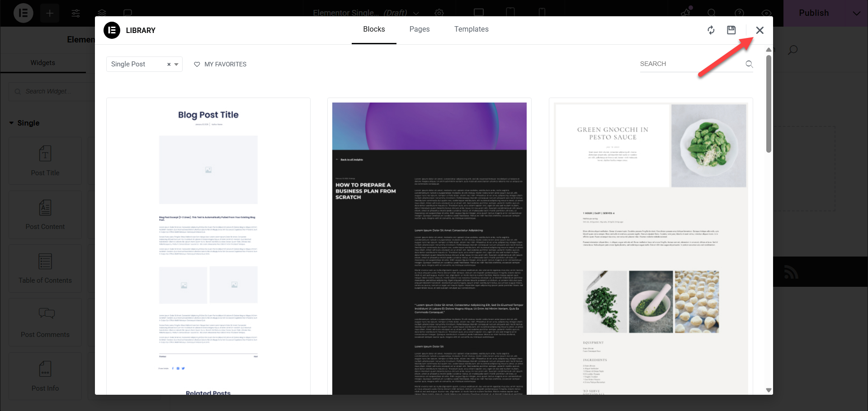Open the structure layers icon
The width and height of the screenshot is (868, 411).
pyautogui.click(x=102, y=13)
